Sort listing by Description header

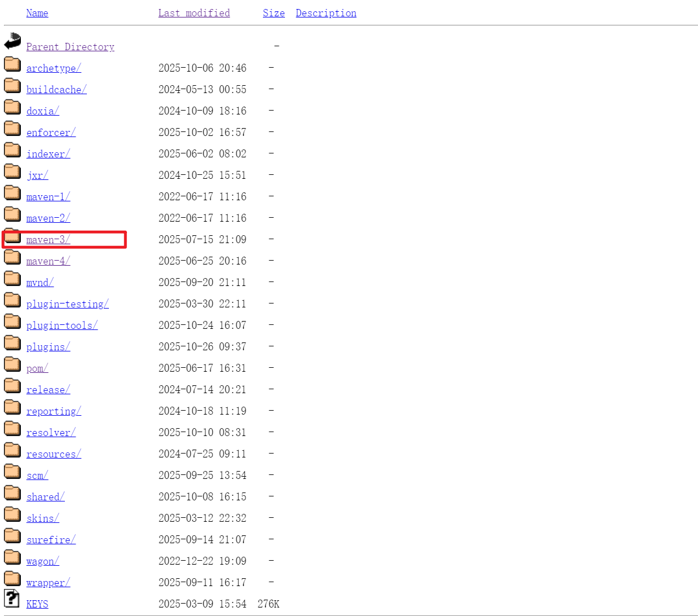326,13
